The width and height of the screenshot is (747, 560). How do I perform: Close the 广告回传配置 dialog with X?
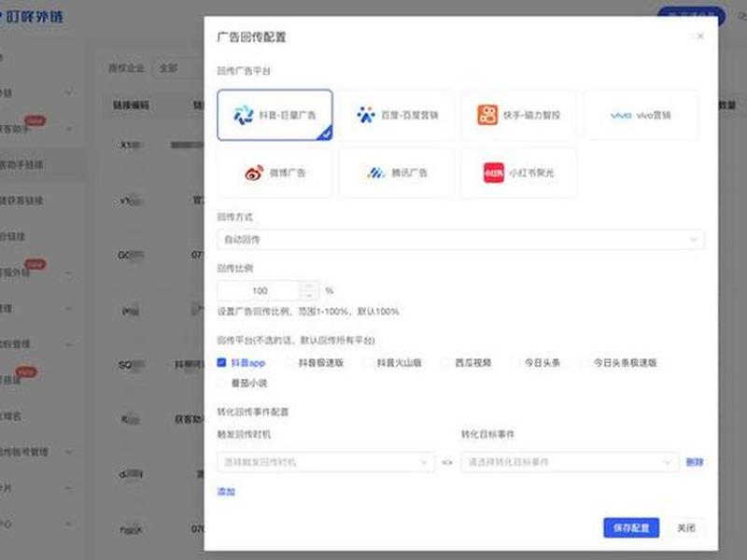[700, 36]
